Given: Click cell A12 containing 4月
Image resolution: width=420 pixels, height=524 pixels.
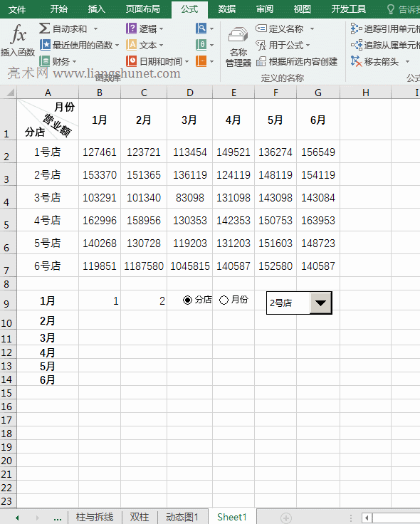Looking at the screenshot, I should [x=48, y=352].
